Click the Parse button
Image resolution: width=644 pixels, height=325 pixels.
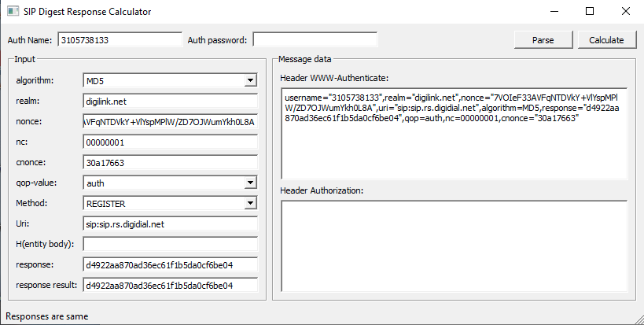click(543, 40)
